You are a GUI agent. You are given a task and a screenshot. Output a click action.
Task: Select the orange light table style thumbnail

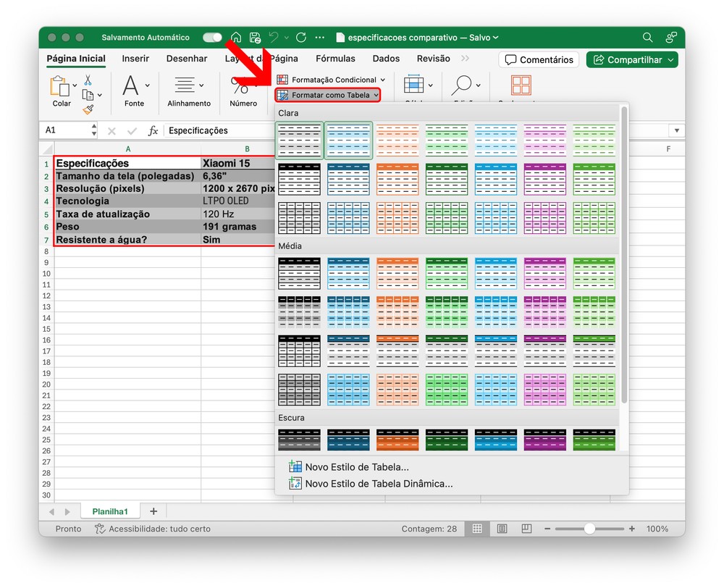click(397, 139)
